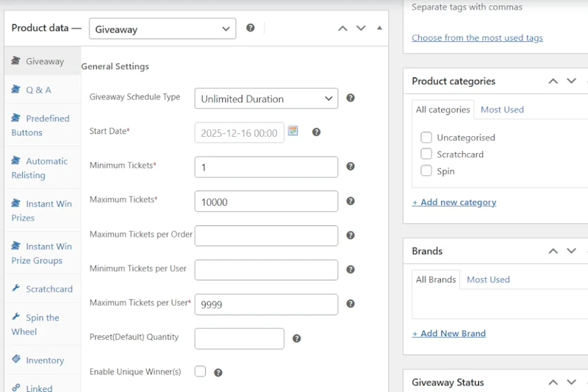The image size is (588, 392).
Task: Click the Maximum Tickets input field
Action: point(266,202)
